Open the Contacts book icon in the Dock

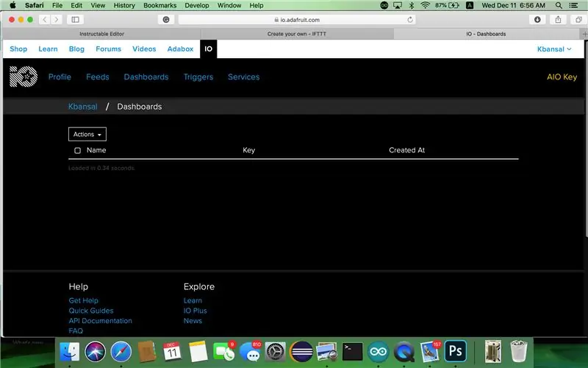(146, 353)
